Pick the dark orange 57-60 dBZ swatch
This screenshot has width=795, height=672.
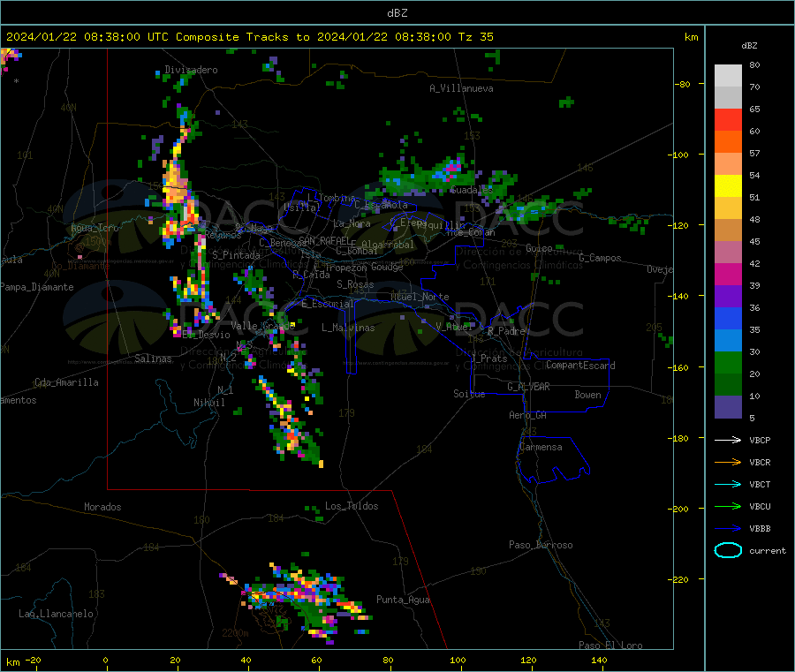pos(728,142)
